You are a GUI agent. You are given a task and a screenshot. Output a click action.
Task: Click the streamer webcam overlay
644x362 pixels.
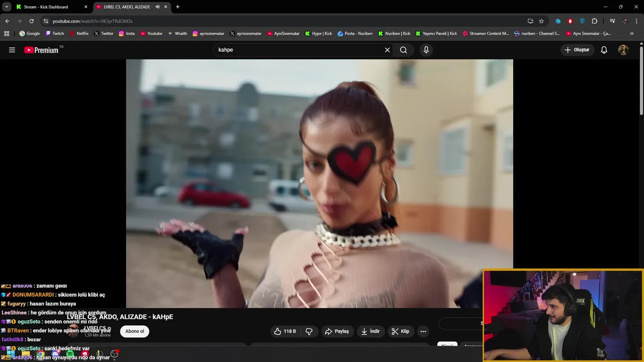[563, 316]
